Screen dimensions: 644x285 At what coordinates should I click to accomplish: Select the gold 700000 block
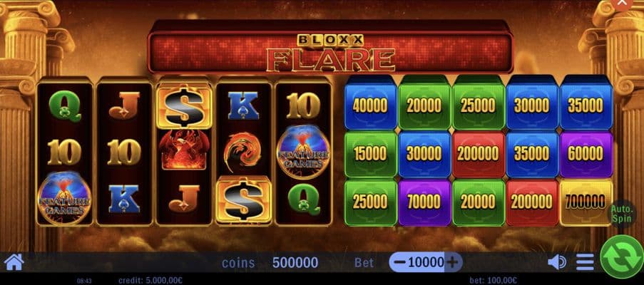point(586,202)
